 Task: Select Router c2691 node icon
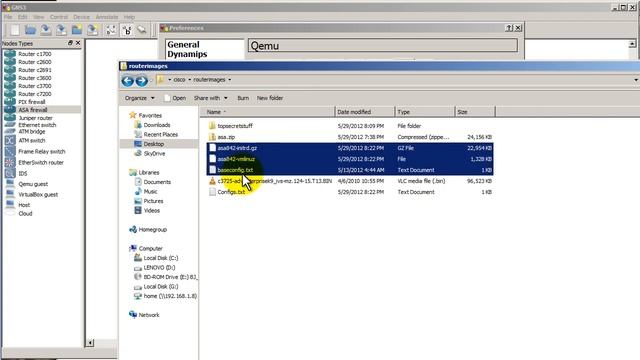point(10,70)
